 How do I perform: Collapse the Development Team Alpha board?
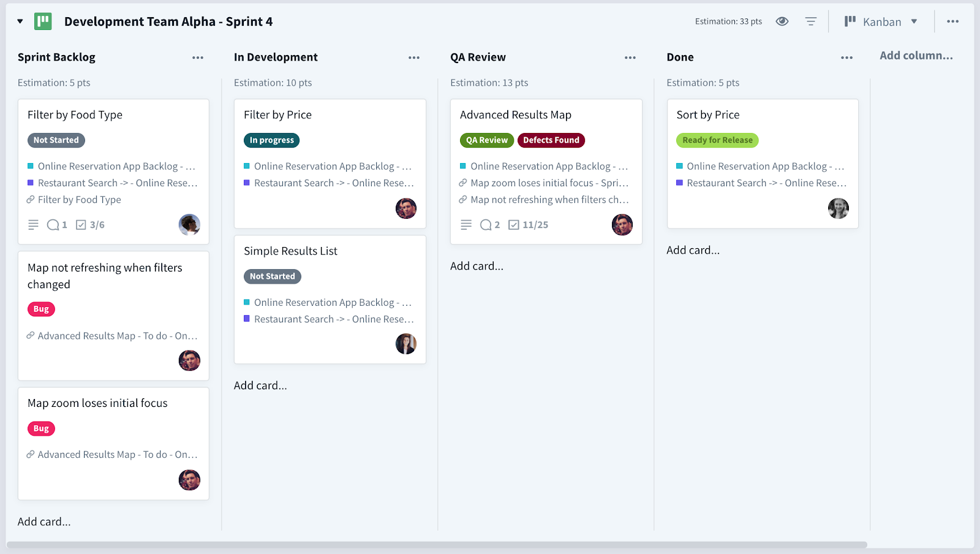coord(20,21)
